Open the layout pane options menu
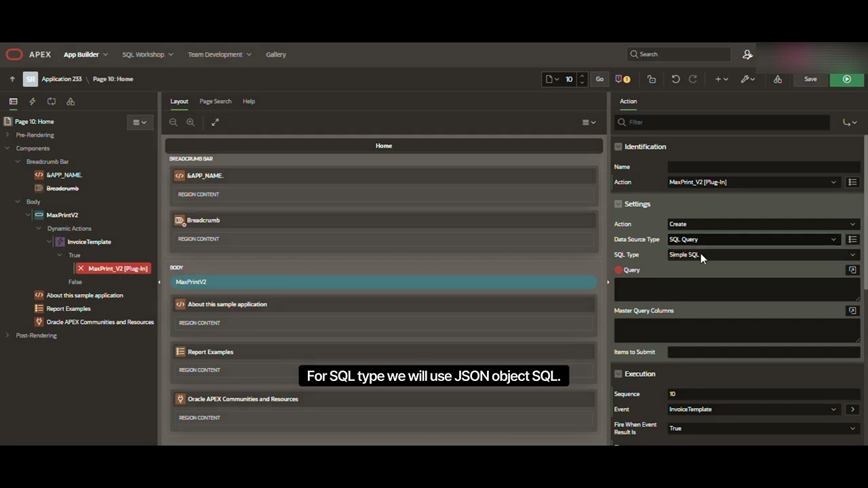The height and width of the screenshot is (488, 868). click(x=589, y=123)
